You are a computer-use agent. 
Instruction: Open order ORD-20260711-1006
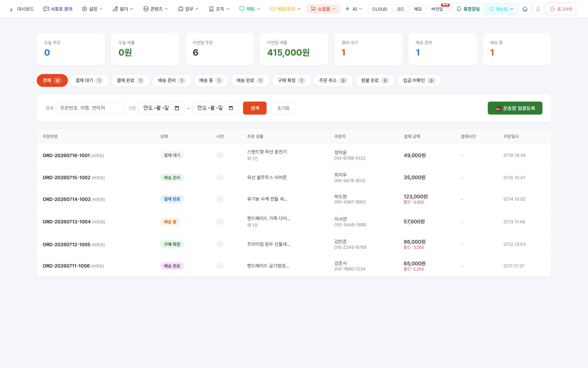click(66, 266)
